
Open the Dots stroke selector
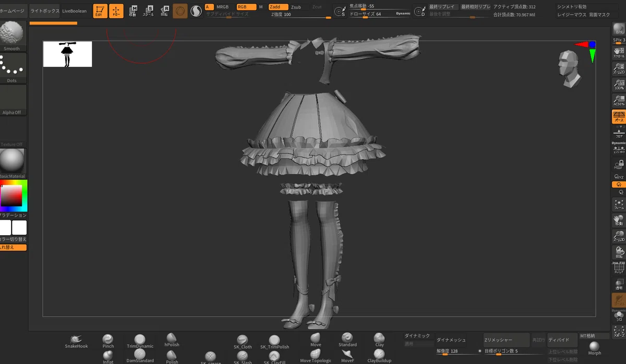(12, 68)
